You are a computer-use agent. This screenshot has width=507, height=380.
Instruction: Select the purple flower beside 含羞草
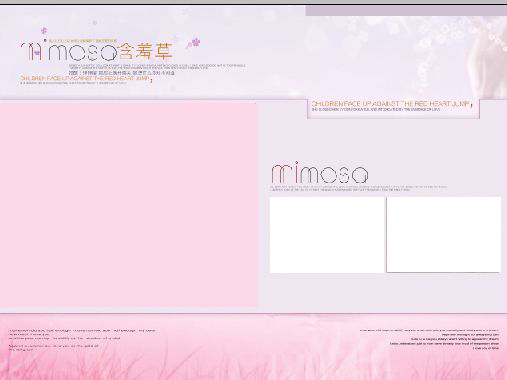point(194,43)
